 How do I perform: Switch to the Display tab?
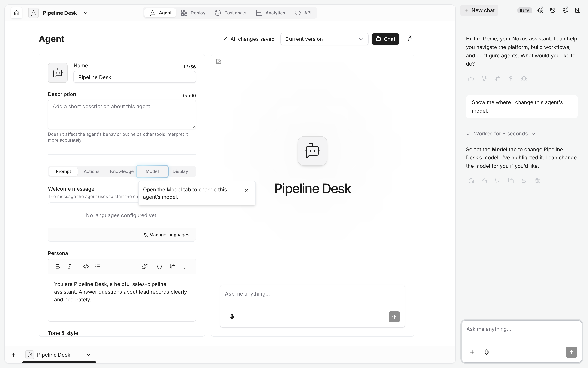click(x=180, y=171)
